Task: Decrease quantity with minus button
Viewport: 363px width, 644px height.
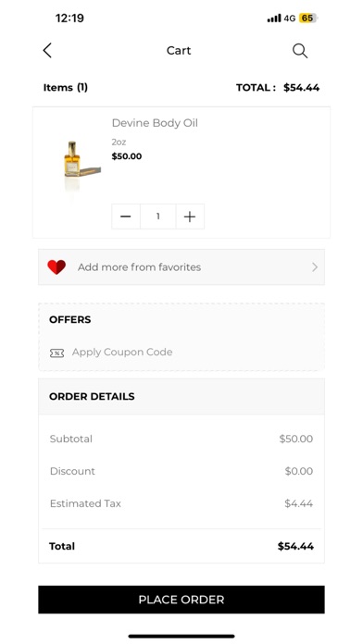Action: click(126, 217)
